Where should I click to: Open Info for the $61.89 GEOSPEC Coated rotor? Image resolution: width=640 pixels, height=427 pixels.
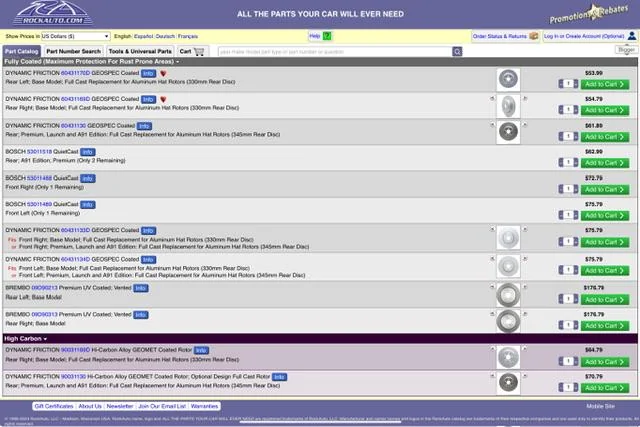(144, 126)
